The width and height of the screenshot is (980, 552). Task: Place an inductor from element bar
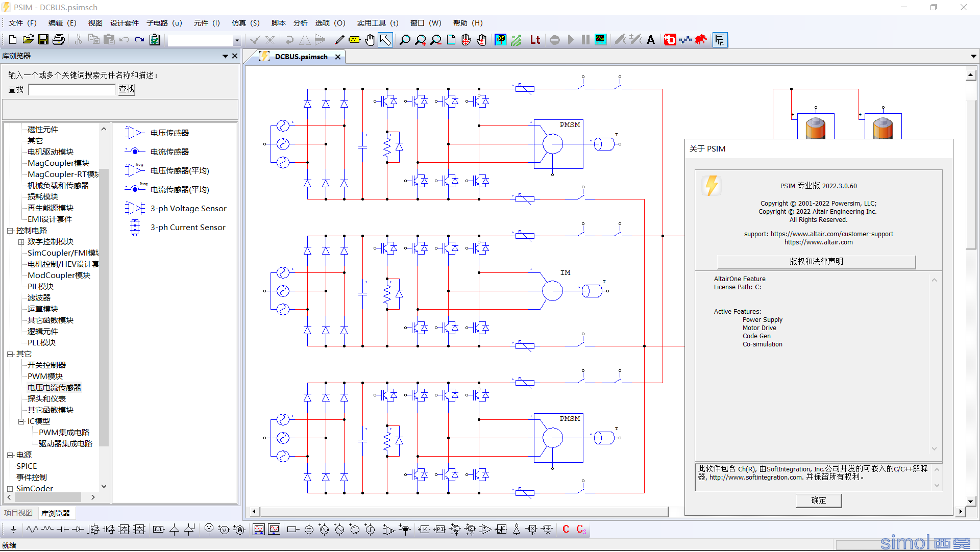[47, 530]
